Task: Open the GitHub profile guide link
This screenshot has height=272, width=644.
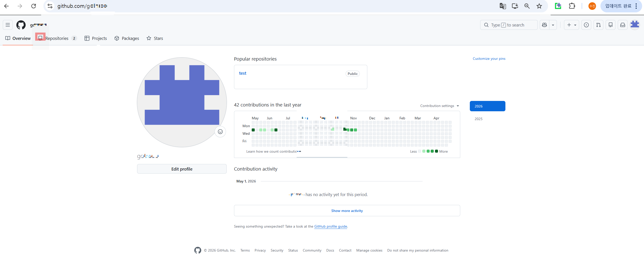Action: click(x=330, y=226)
